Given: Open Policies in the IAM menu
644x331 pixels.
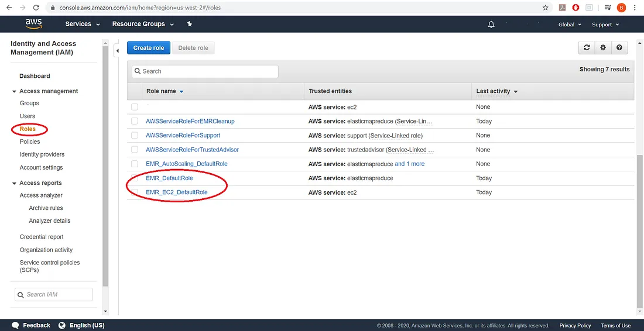Looking at the screenshot, I should coord(30,142).
